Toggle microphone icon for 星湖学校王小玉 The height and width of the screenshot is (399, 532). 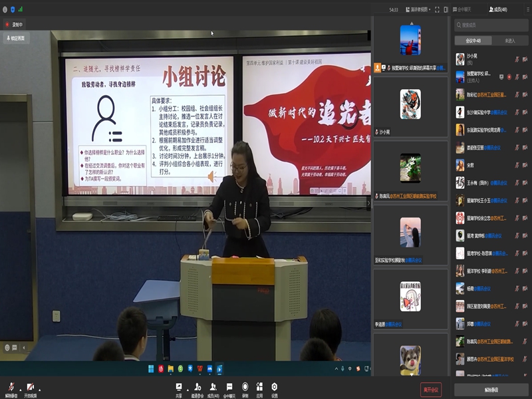pyautogui.click(x=517, y=201)
